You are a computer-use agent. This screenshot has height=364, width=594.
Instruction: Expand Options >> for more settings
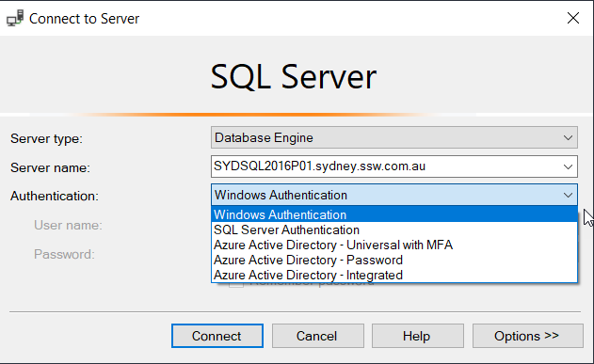click(x=527, y=336)
